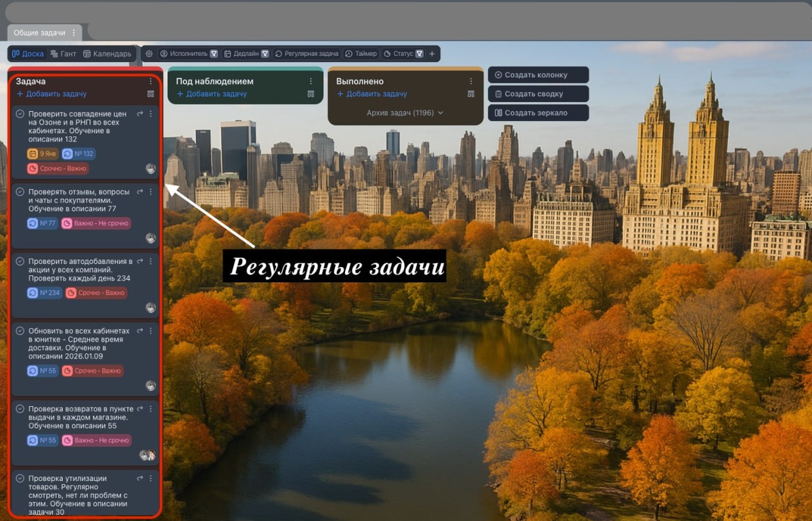
Task: Click the № 77 recurring task tag
Action: pyautogui.click(x=42, y=223)
